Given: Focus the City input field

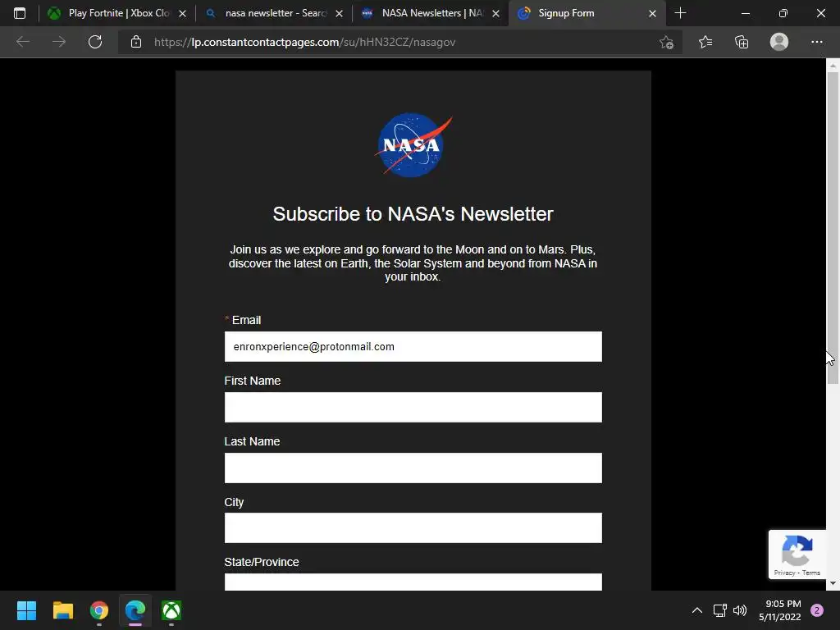Looking at the screenshot, I should (x=413, y=527).
